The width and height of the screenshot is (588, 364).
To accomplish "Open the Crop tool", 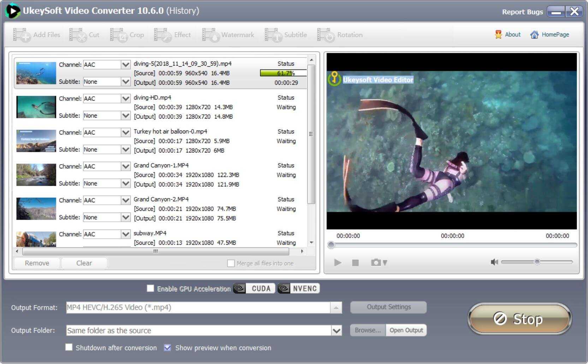I will click(x=118, y=35).
